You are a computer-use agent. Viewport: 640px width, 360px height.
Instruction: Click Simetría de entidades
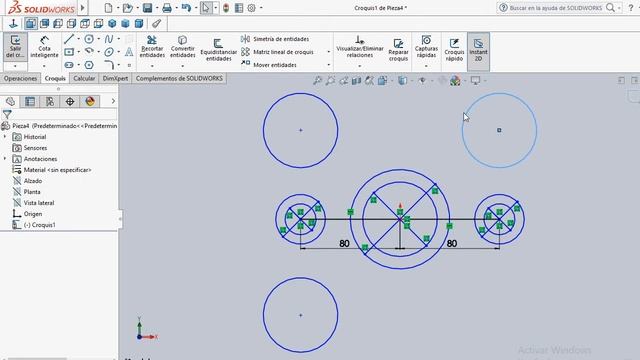(275, 39)
